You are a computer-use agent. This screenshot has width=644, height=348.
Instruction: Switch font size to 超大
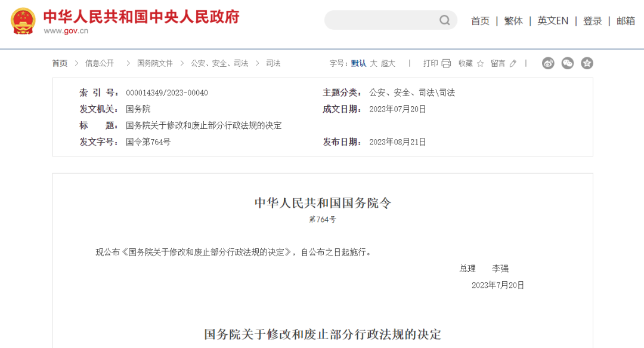[x=388, y=63]
